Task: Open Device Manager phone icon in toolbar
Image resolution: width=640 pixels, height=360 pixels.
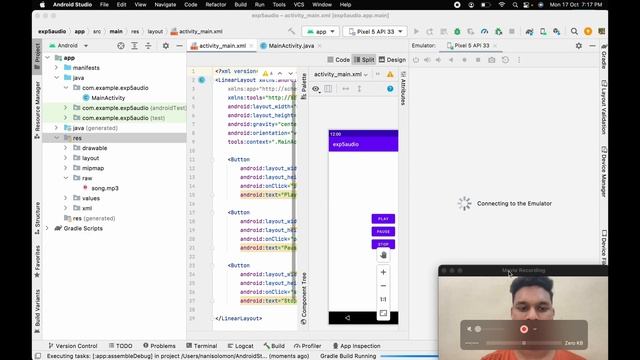Action: click(543, 31)
